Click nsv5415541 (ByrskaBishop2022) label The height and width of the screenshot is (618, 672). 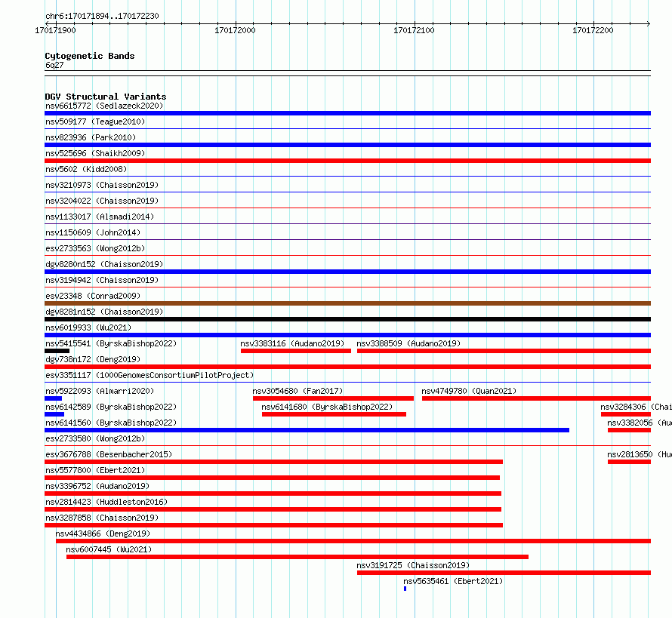pos(111,343)
